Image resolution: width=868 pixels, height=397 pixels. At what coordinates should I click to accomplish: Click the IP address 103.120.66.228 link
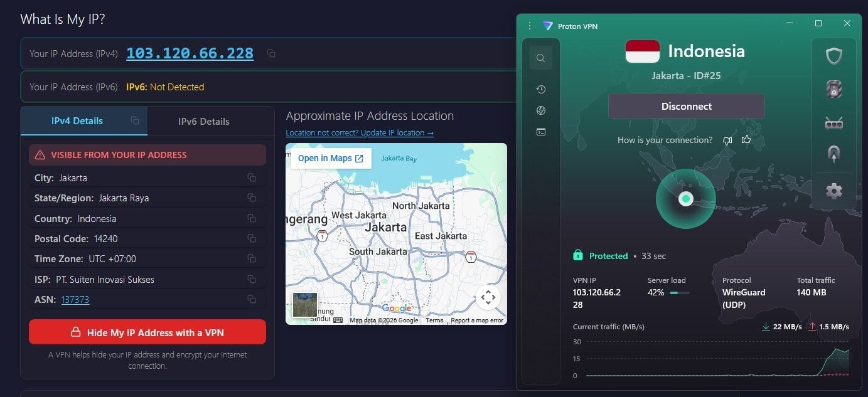pyautogui.click(x=190, y=53)
